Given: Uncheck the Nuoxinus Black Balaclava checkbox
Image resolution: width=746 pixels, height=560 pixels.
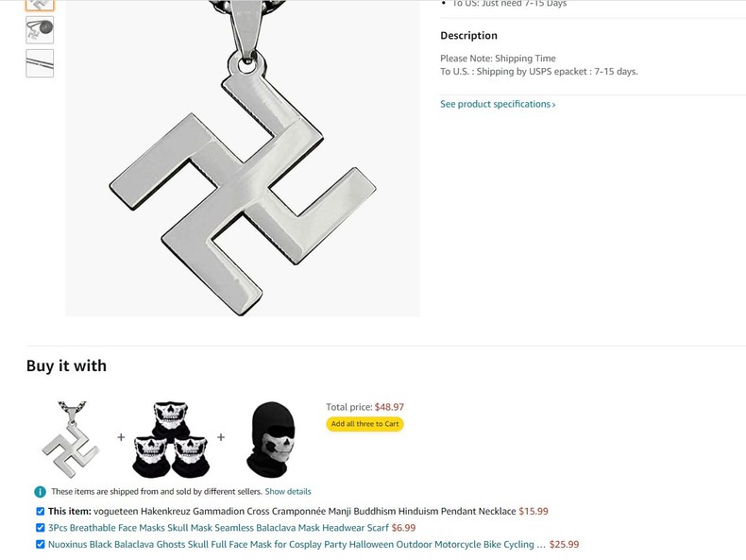Looking at the screenshot, I should pyautogui.click(x=41, y=544).
